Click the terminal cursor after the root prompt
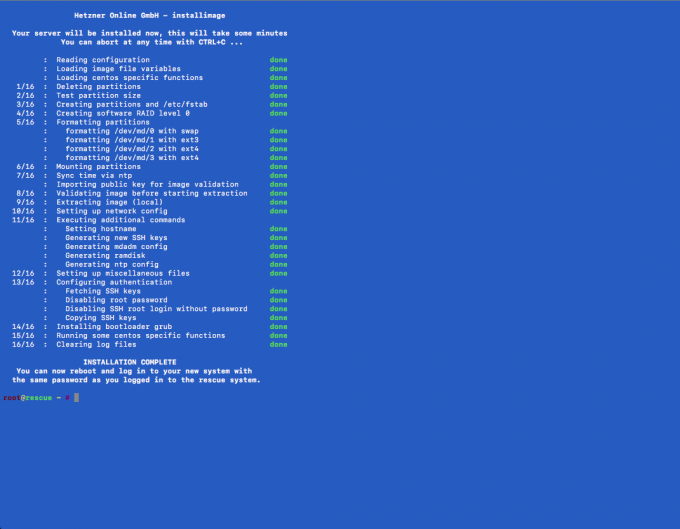Image resolution: width=680 pixels, height=529 pixels. (75, 397)
